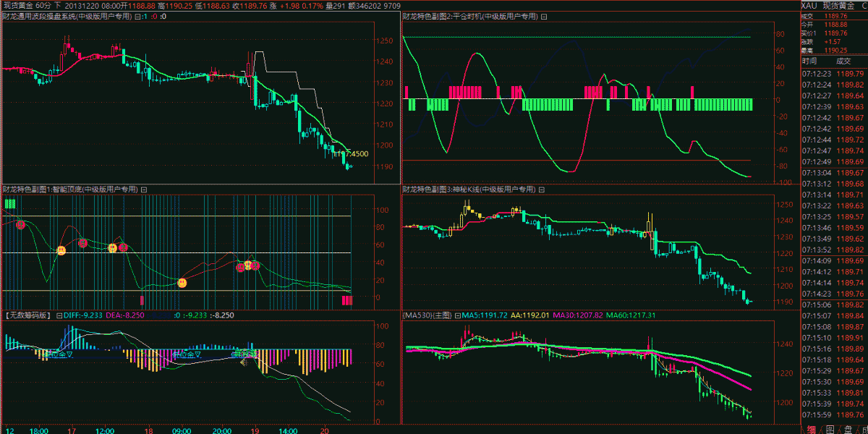Click the 财龙特色副图2:平仓时机 title
868x434 pixels.
coord(470,15)
